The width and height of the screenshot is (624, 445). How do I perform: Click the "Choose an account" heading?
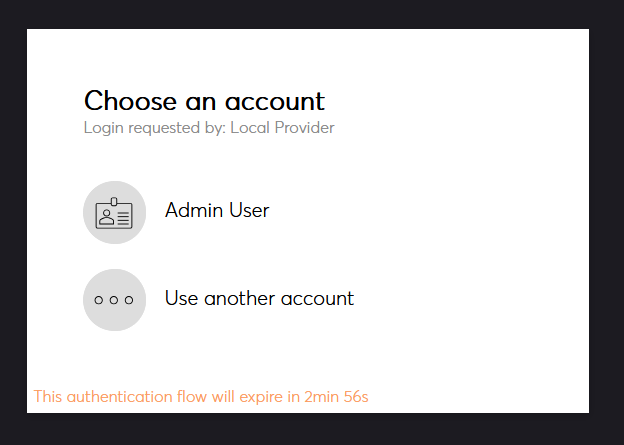point(204,100)
